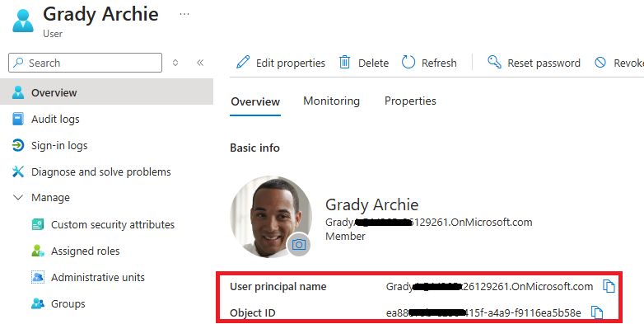Click the Revoke button label
The width and height of the screenshot is (644, 324).
tap(629, 63)
